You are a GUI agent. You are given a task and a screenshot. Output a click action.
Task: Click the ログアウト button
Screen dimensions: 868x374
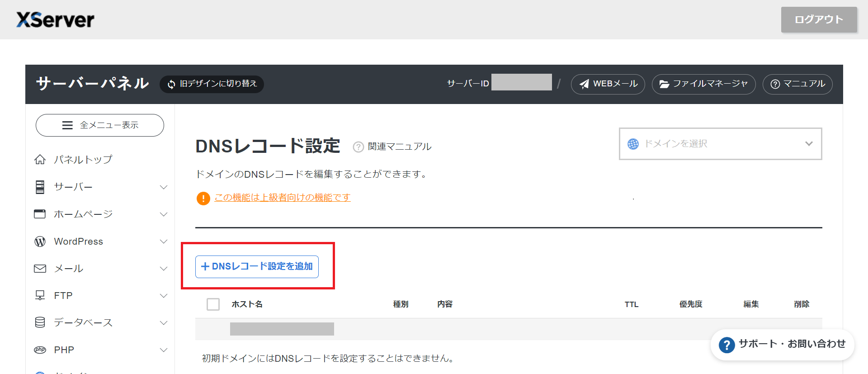tap(819, 19)
